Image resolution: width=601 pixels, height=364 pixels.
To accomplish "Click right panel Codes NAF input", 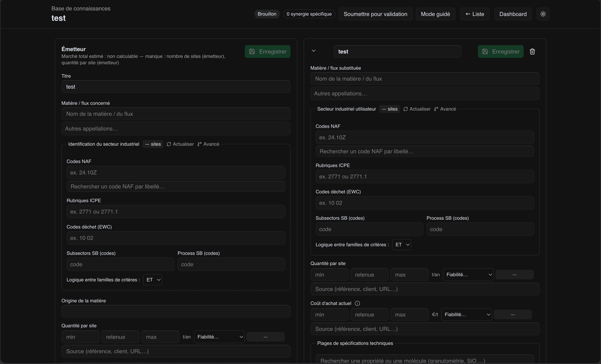I will [x=425, y=137].
